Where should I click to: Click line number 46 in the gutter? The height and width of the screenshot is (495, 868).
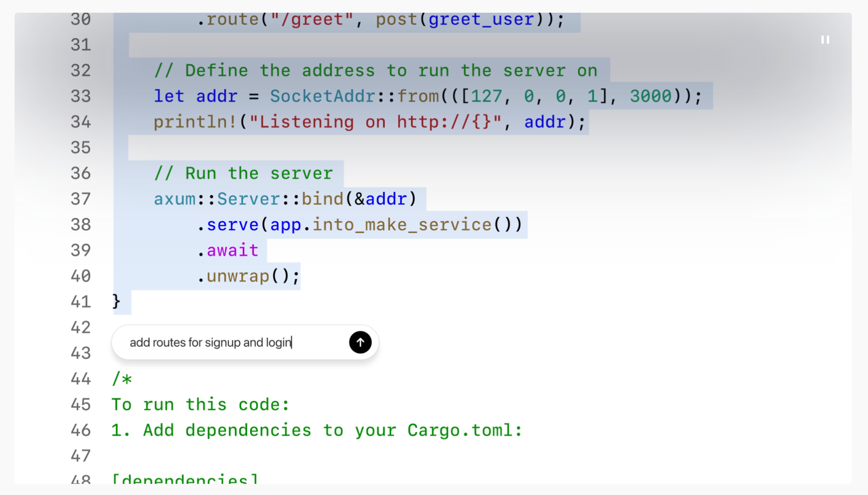pos(81,430)
